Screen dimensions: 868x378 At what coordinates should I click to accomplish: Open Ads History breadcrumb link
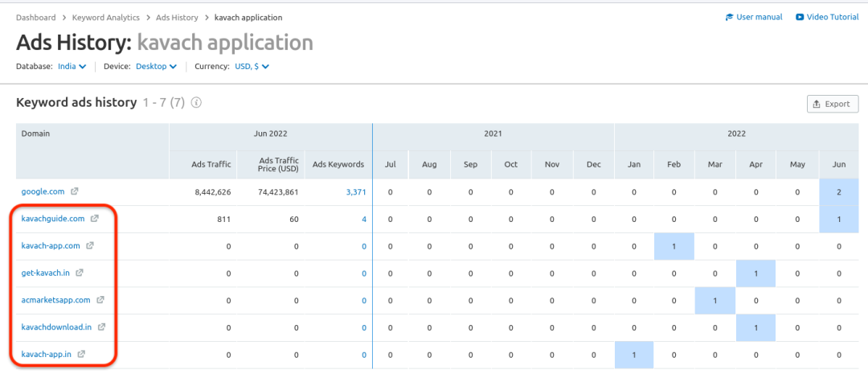(177, 17)
